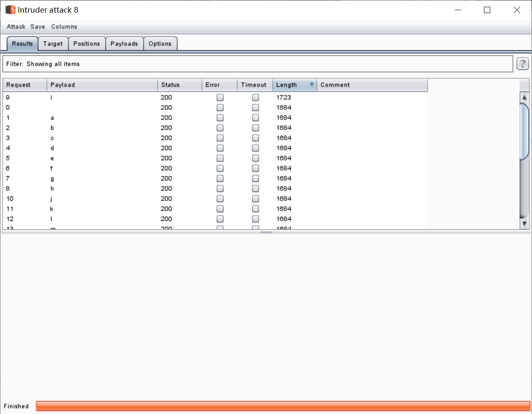Screen dimensions: 532x414
Task: Click the results table vertical scrollbar thumb
Action: coord(524,132)
